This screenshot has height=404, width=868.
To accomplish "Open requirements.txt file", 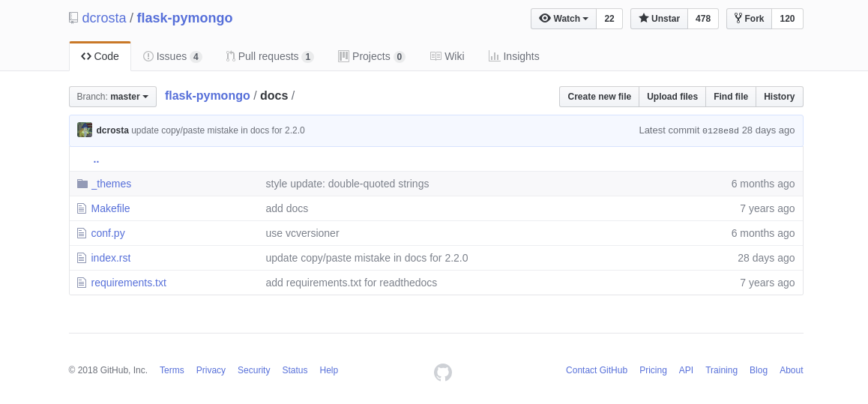I will point(128,283).
